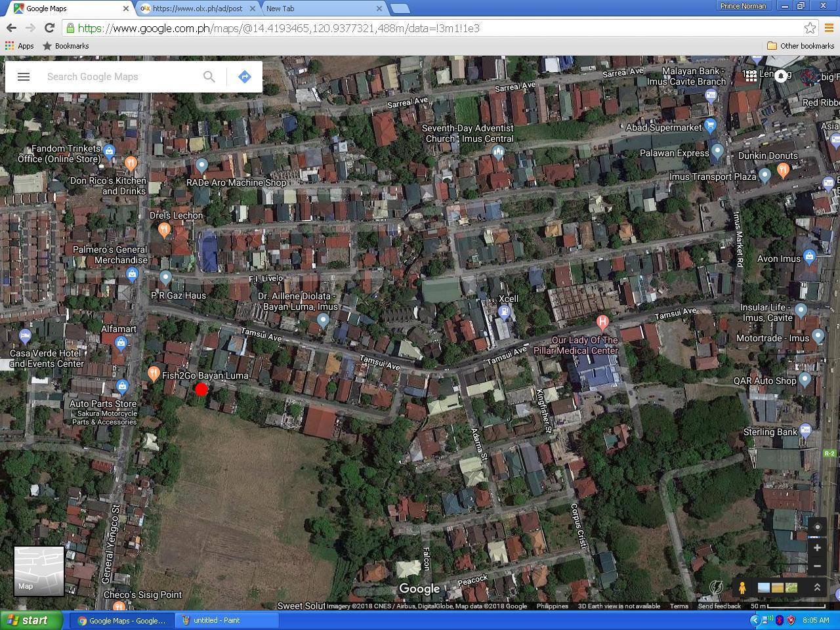The height and width of the screenshot is (630, 840).
Task: Open the Chrome menu button
Action: tap(828, 28)
